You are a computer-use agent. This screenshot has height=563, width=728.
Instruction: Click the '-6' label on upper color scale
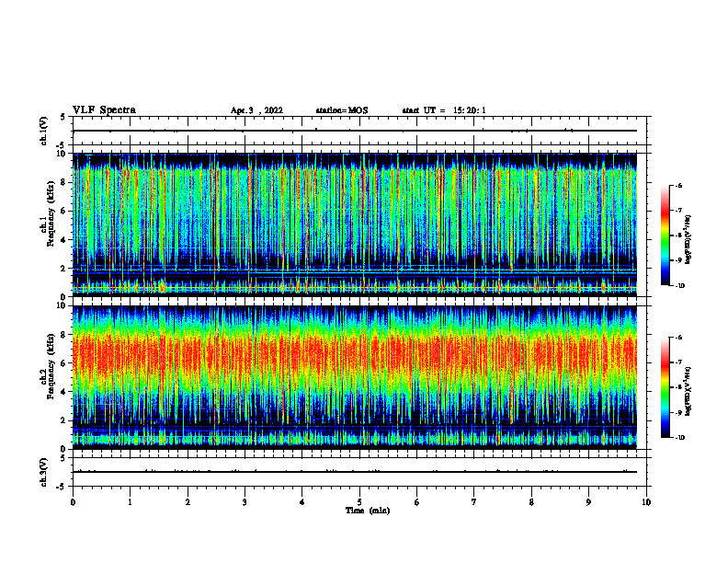(x=678, y=186)
